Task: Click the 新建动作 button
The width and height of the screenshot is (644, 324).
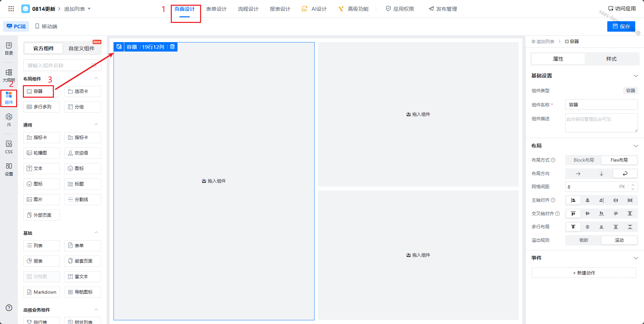Action: coord(584,273)
